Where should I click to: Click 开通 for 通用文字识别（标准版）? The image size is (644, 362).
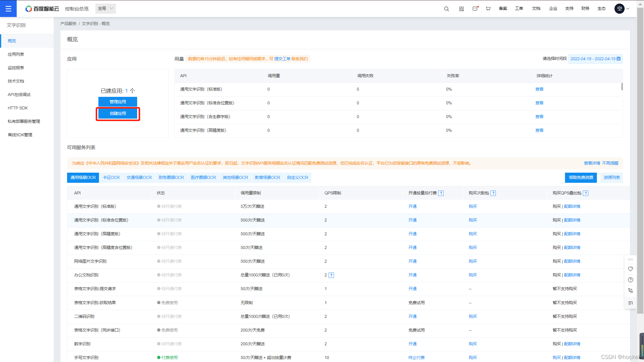point(412,206)
